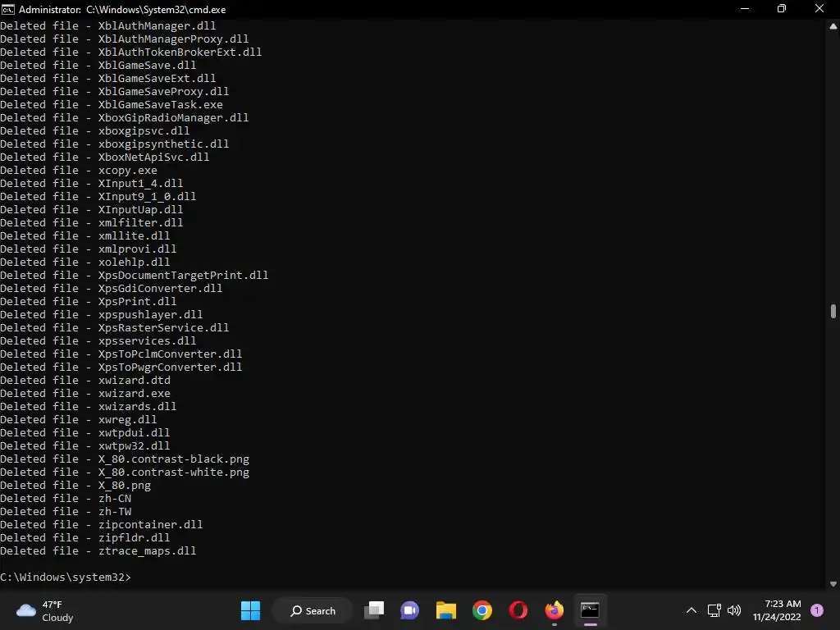This screenshot has width=840, height=630.
Task: Launch Firefox from the taskbar
Action: [554, 610]
